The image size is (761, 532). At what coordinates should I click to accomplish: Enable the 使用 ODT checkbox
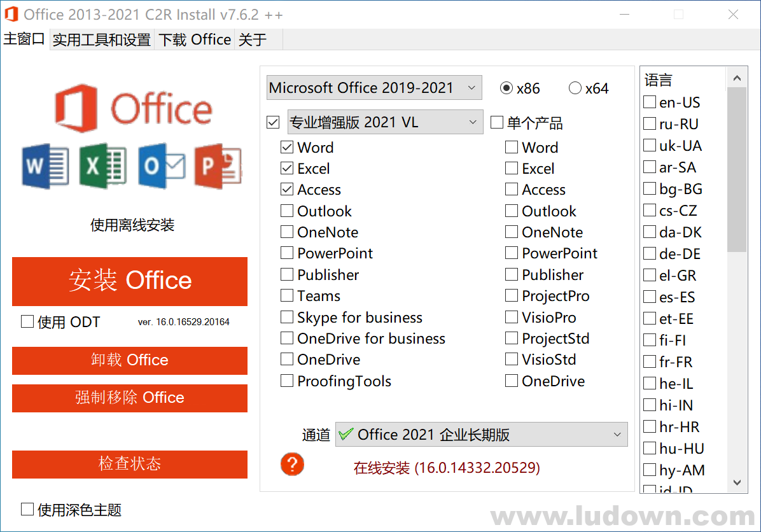click(27, 321)
